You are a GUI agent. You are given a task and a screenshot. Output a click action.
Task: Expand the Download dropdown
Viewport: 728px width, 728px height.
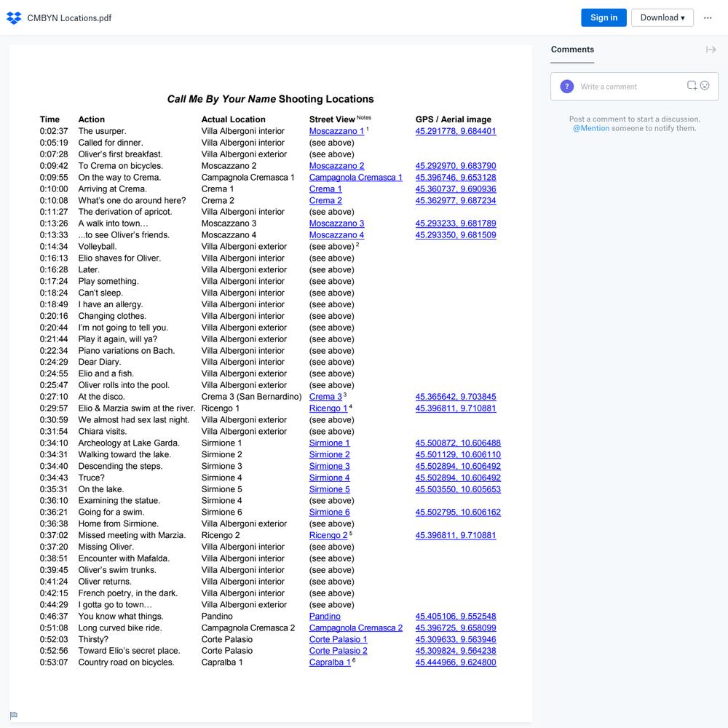click(x=662, y=17)
